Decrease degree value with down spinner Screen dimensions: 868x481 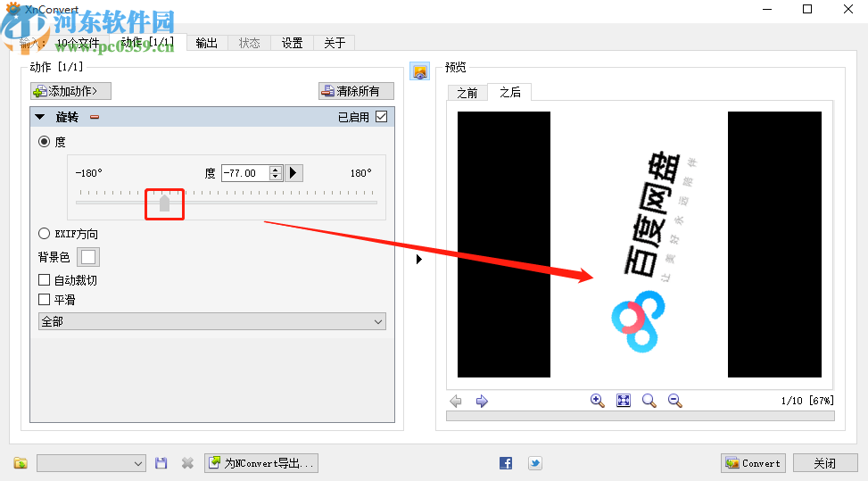click(275, 177)
